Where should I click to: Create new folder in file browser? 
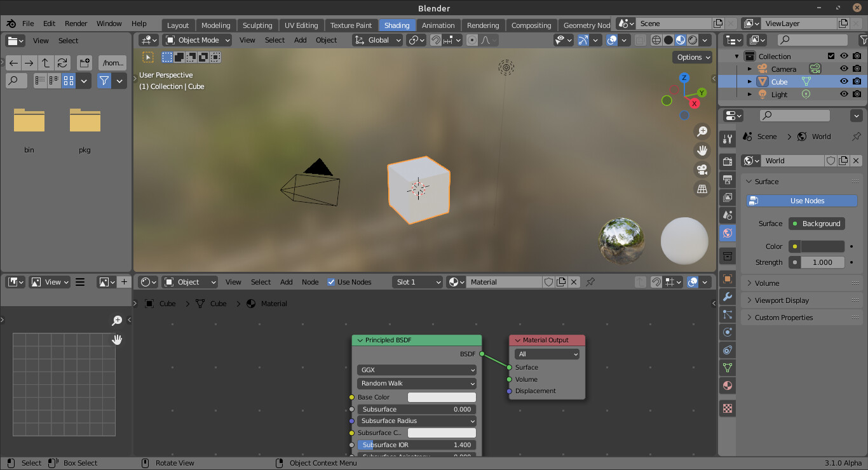(x=85, y=63)
